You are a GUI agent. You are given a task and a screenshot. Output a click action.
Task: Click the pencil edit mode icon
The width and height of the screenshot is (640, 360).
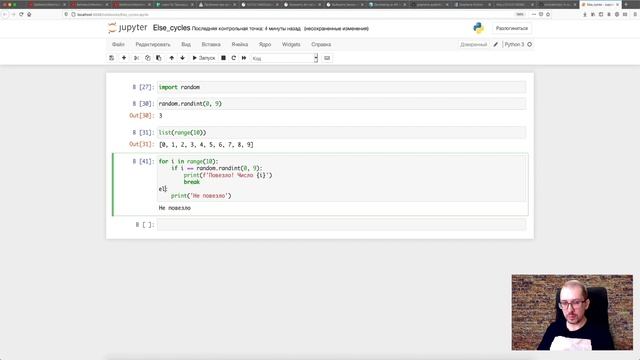point(496,44)
